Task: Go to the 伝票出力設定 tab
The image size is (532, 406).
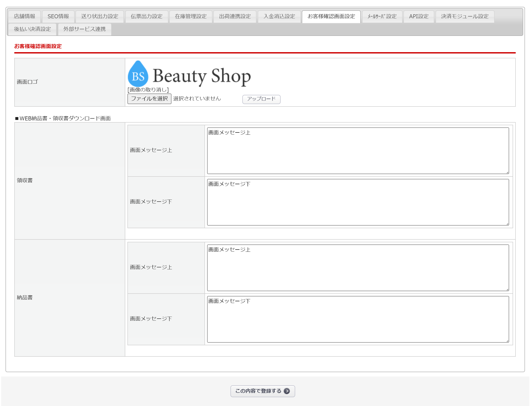Action: (x=147, y=17)
